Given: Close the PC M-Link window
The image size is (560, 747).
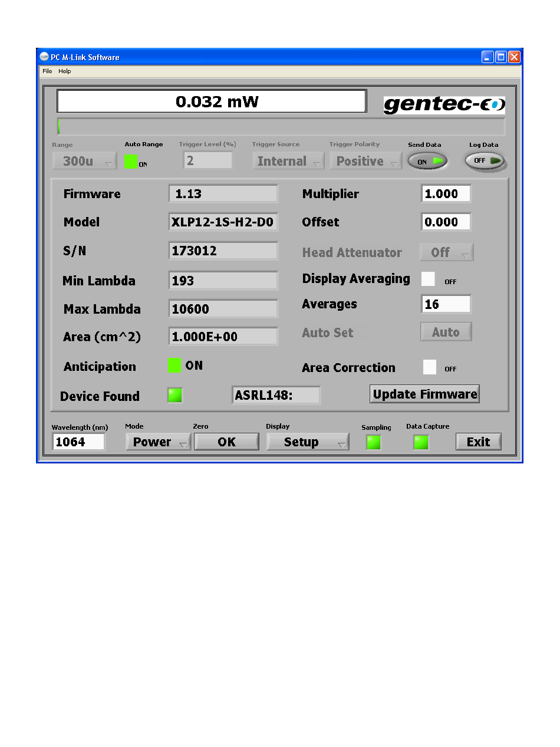Looking at the screenshot, I should tap(515, 57).
